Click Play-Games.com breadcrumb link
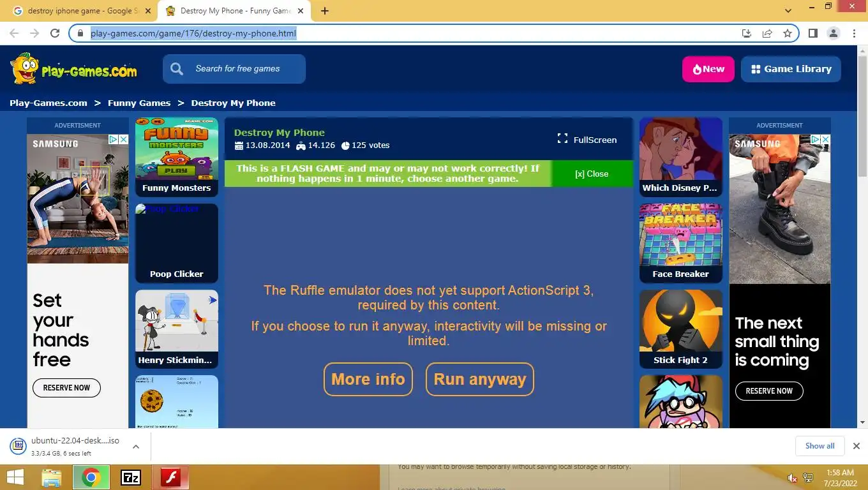 [49, 103]
